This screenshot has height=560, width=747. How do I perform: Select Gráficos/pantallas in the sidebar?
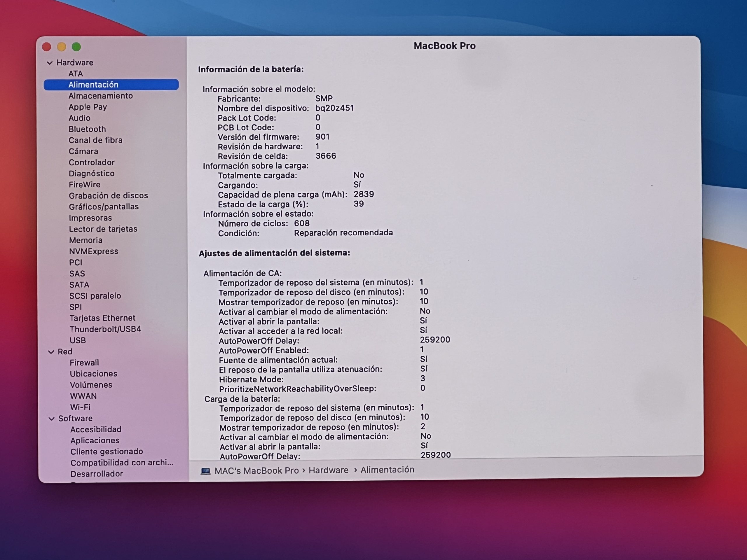104,206
